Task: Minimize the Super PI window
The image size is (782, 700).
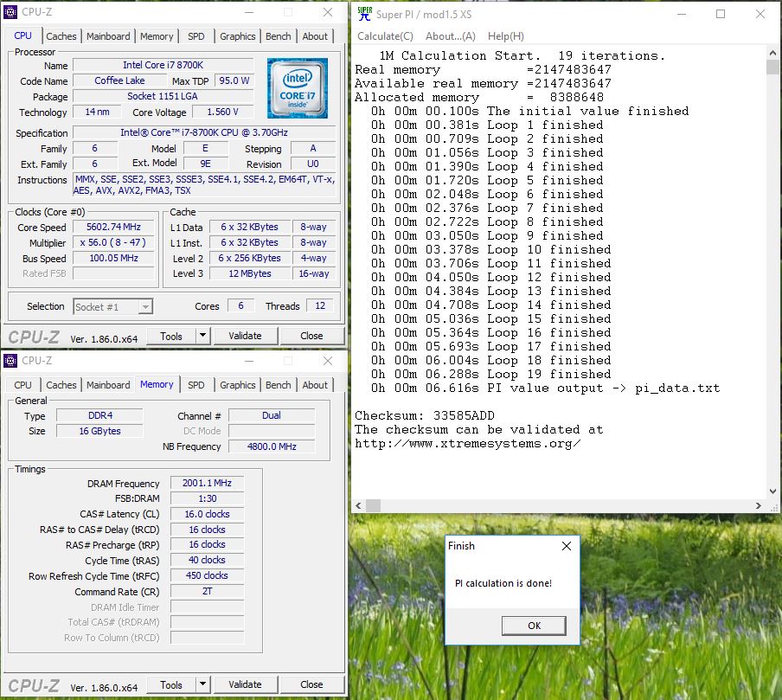Action: coord(682,14)
